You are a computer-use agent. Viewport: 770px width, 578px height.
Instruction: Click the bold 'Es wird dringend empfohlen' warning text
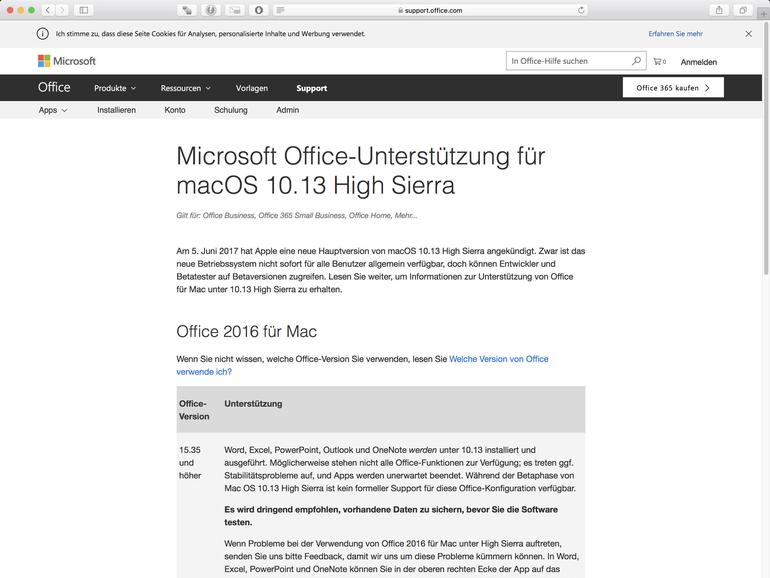(391, 516)
